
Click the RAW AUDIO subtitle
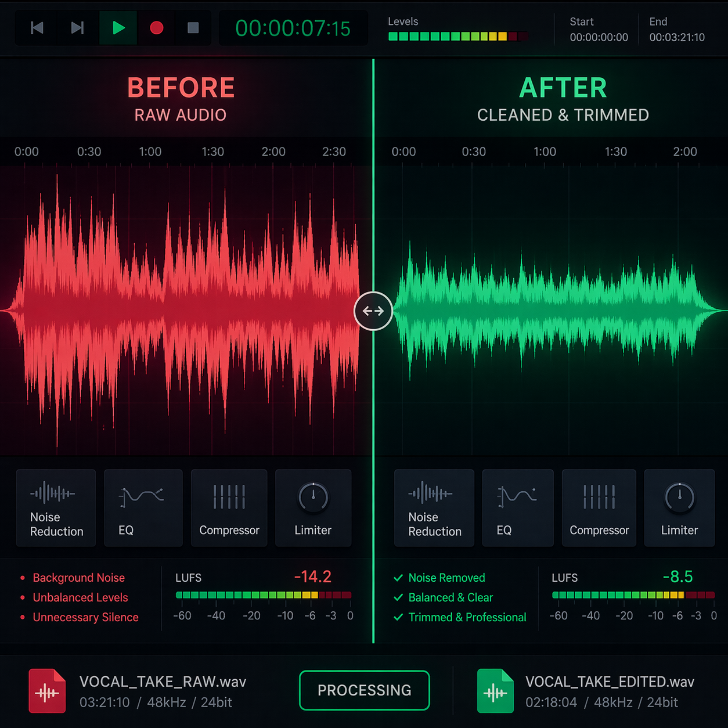(x=181, y=115)
